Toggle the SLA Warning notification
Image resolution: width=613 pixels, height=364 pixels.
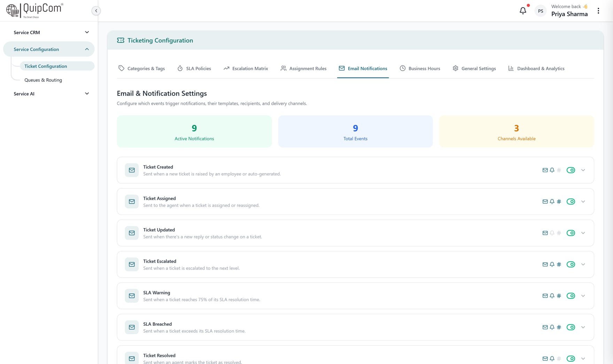point(571,296)
